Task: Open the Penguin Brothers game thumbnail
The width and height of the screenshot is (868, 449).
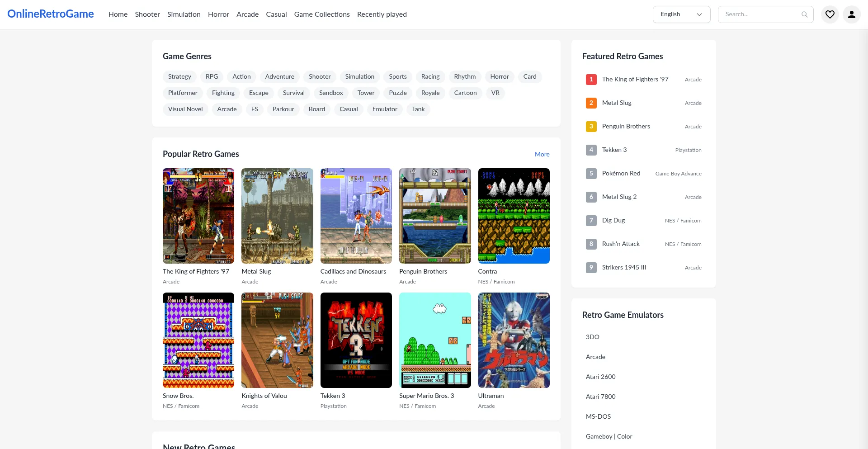Action: pyautogui.click(x=435, y=216)
